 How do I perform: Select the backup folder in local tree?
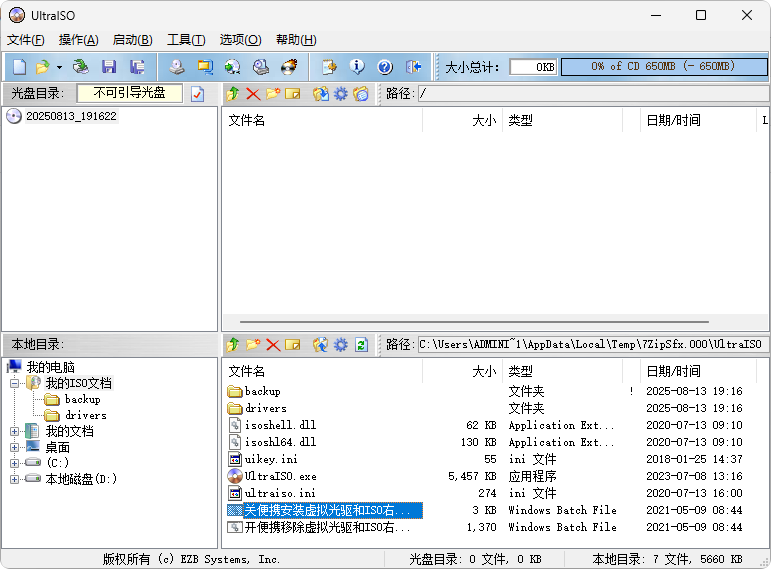click(x=82, y=399)
